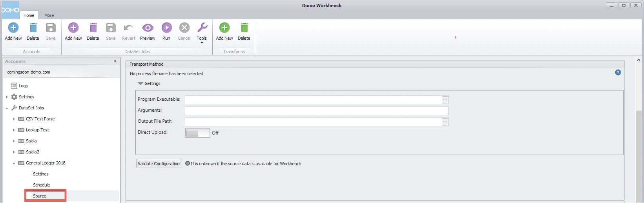Collapse the Settings section triangle
644x203 pixels.
click(140, 83)
